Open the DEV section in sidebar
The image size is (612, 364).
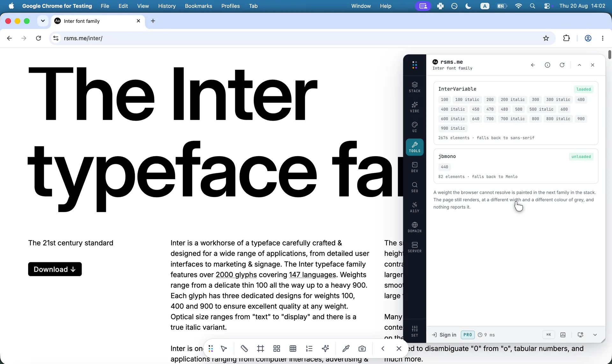coord(414,167)
